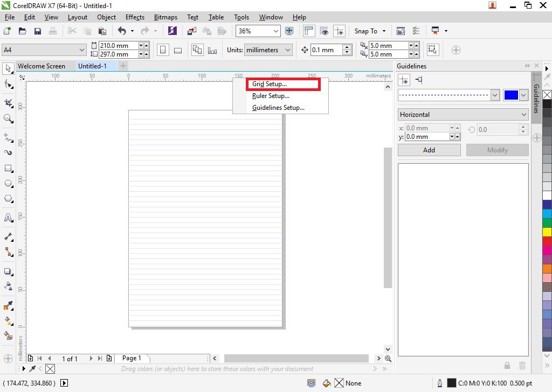Click the Import icon
The width and height of the screenshot is (552, 392).
tap(192, 31)
